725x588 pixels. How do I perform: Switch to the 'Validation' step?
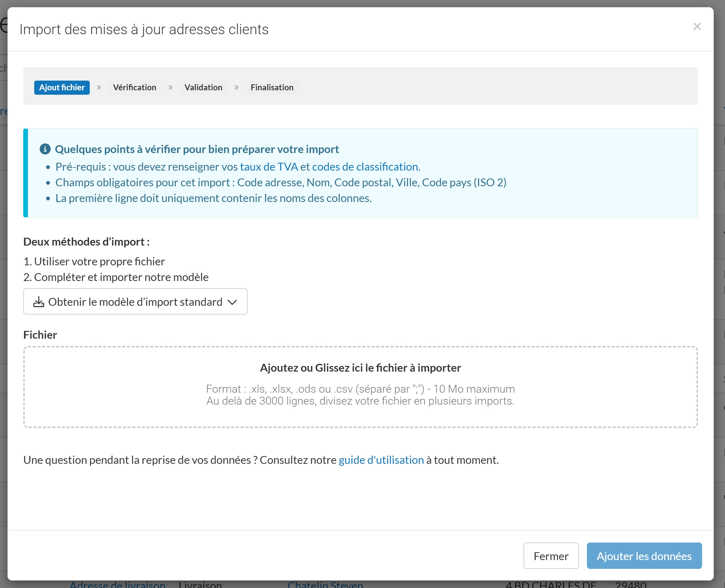203,87
